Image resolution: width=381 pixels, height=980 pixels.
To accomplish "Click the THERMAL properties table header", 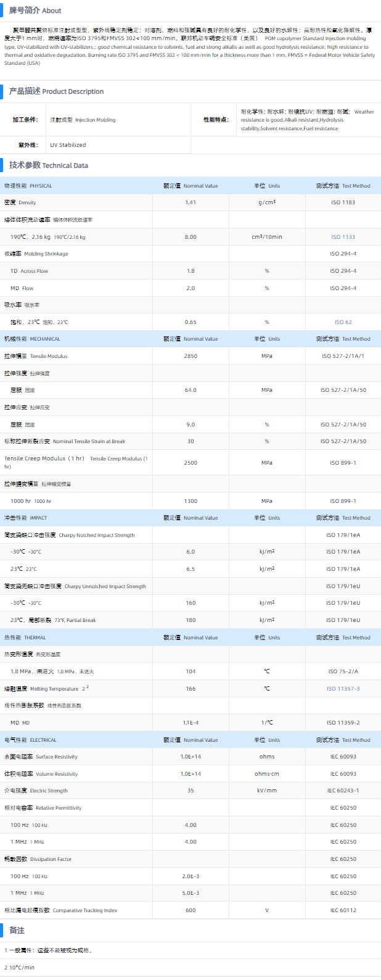I will [x=25, y=637].
